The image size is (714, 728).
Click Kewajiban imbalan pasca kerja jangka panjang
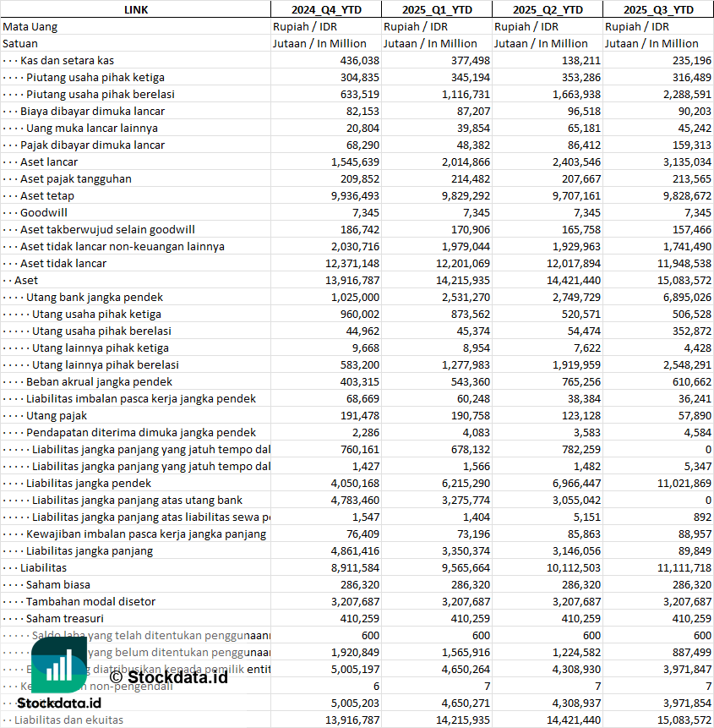(x=145, y=534)
